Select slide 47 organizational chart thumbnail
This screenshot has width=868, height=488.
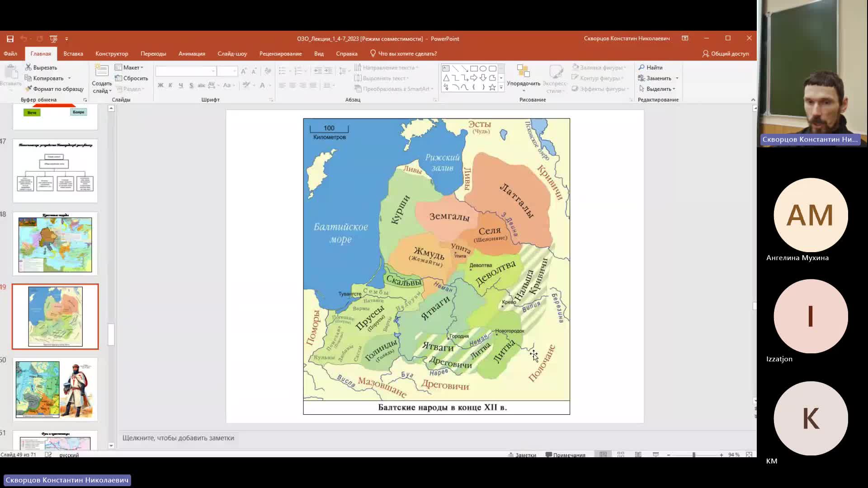pos(55,171)
